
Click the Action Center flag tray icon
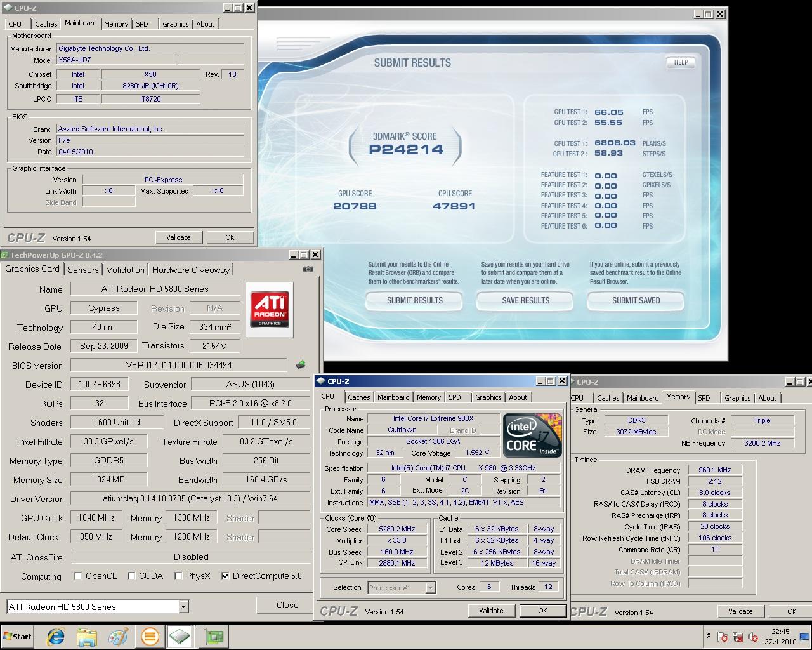[723, 637]
